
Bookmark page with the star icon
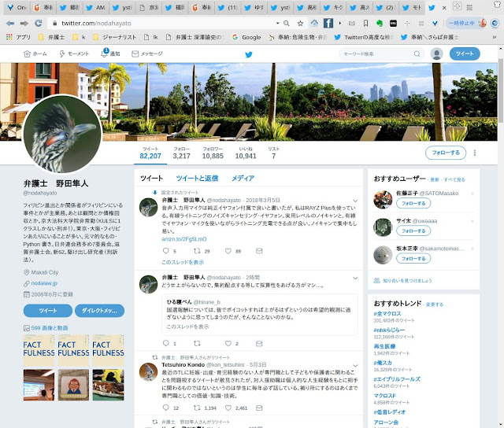pos(300,23)
